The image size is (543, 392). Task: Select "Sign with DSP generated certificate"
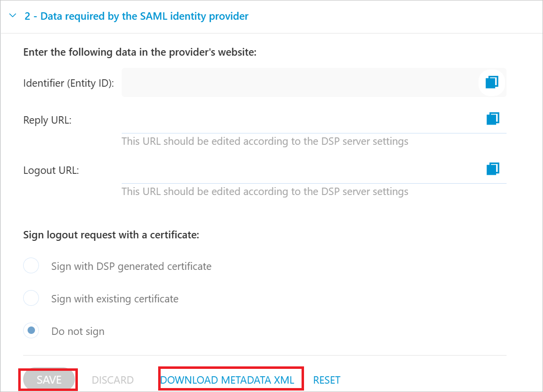point(31,265)
